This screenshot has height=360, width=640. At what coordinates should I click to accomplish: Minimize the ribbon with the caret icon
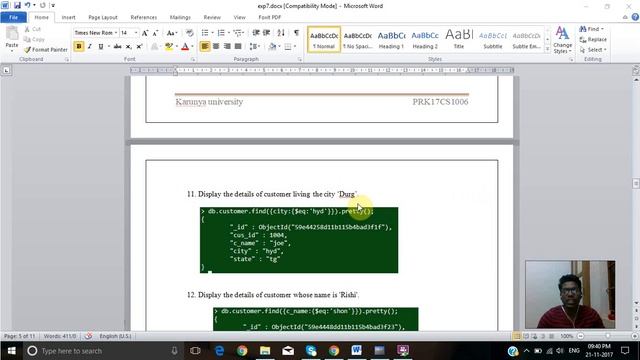pos(625,17)
